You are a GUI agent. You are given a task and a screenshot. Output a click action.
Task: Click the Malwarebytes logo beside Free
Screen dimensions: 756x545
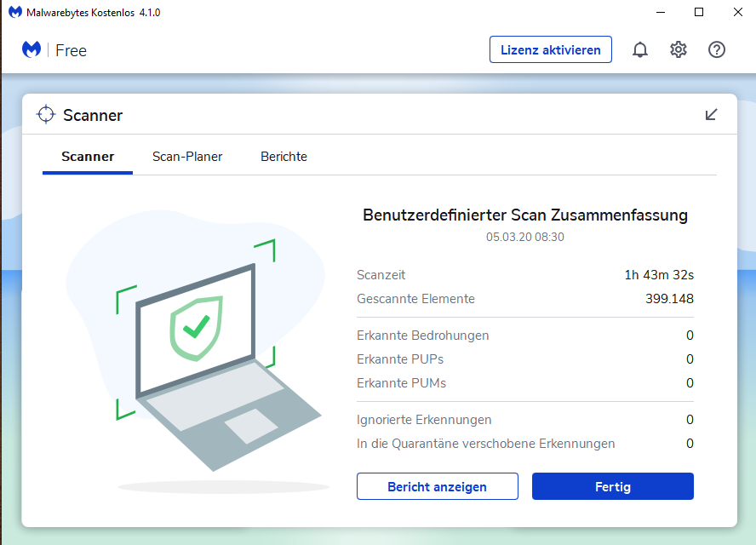click(x=31, y=49)
